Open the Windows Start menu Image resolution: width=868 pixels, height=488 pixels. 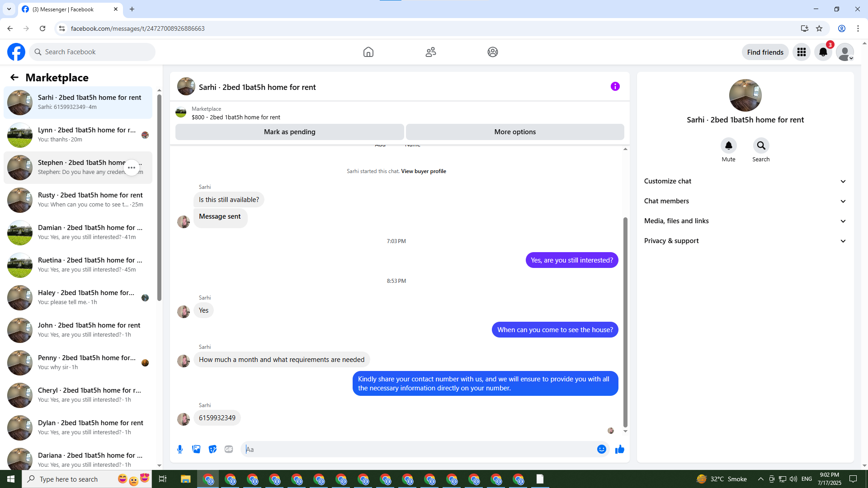[11, 479]
